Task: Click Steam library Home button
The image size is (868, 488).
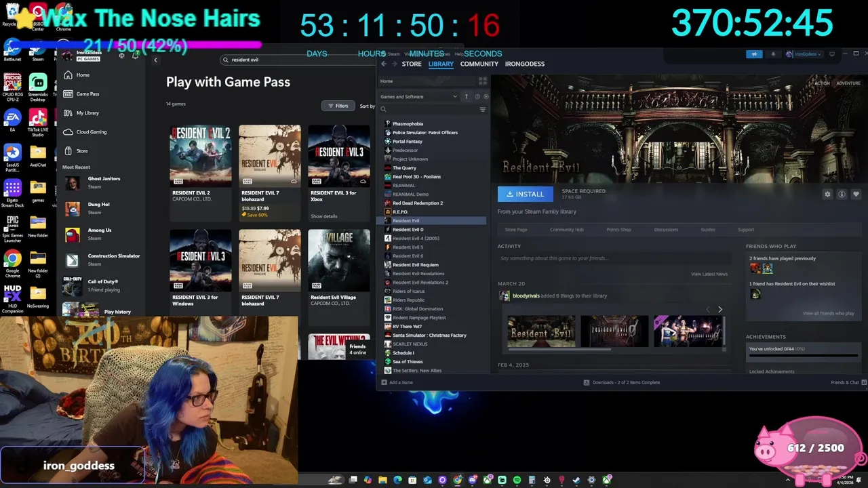Action: click(x=426, y=81)
